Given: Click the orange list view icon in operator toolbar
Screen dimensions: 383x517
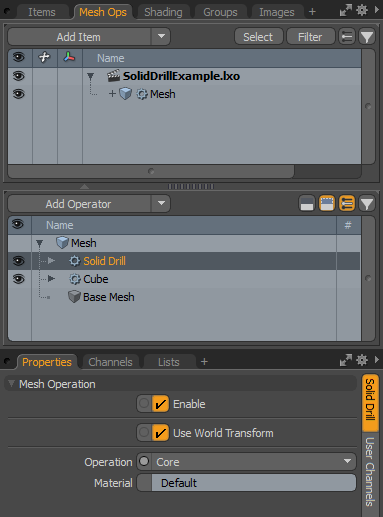Looking at the screenshot, I should click(347, 204).
